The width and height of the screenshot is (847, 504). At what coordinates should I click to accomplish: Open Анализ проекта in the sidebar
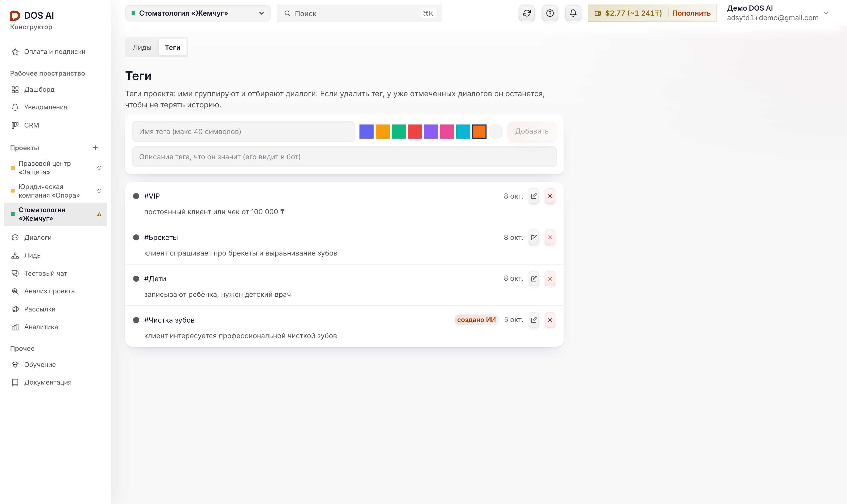(x=55, y=291)
